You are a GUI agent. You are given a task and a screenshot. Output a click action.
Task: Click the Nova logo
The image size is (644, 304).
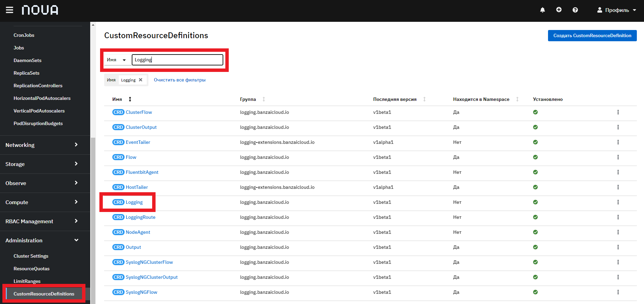tap(40, 10)
